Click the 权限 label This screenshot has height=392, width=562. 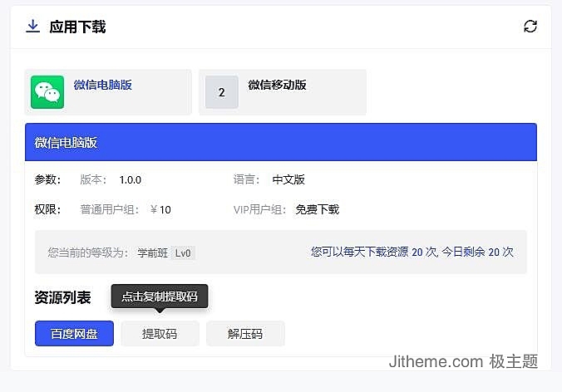point(47,209)
